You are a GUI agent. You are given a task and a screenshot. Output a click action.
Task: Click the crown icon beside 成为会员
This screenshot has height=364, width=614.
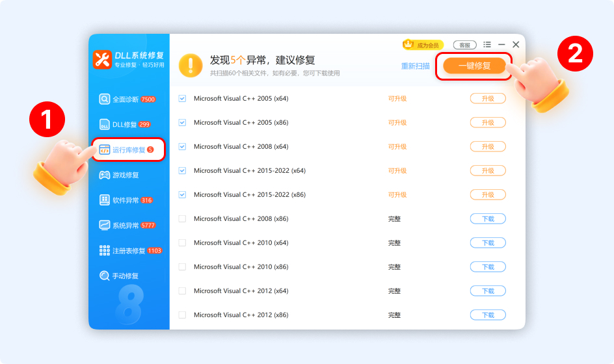coord(408,44)
